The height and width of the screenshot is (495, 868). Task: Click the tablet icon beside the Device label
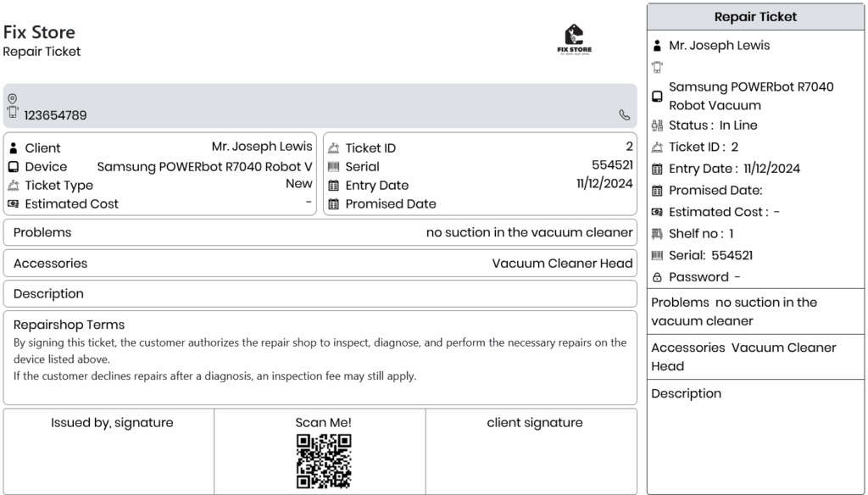click(14, 167)
